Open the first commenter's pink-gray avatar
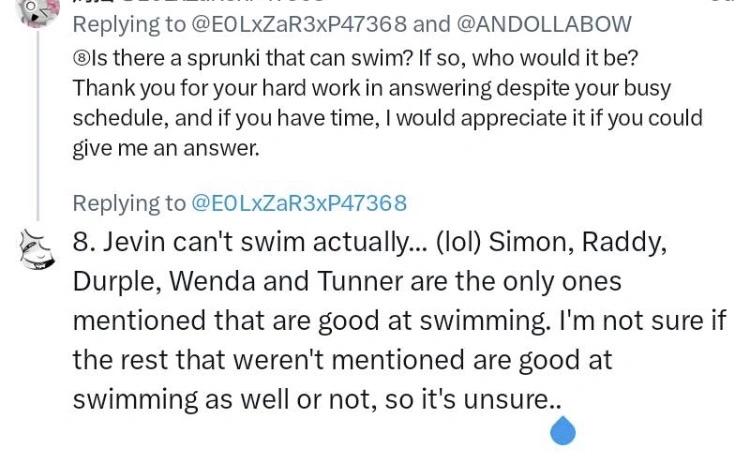The width and height of the screenshot is (750, 453). pyautogui.click(x=37, y=12)
